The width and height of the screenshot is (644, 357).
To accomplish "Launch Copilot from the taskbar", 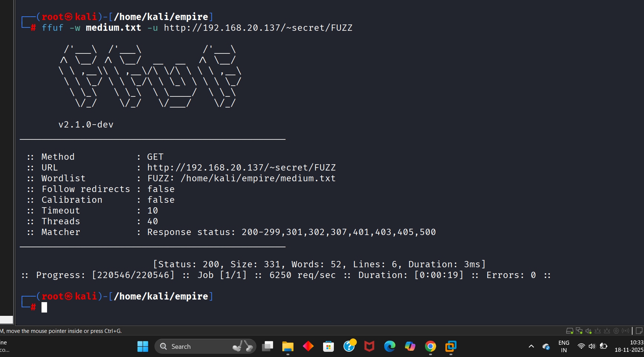I will (410, 346).
